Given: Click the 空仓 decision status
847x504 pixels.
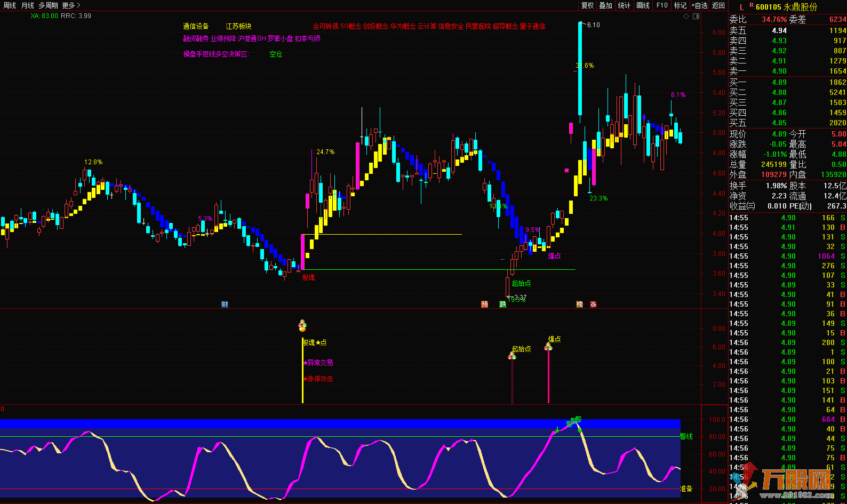Looking at the screenshot, I should (x=276, y=54).
